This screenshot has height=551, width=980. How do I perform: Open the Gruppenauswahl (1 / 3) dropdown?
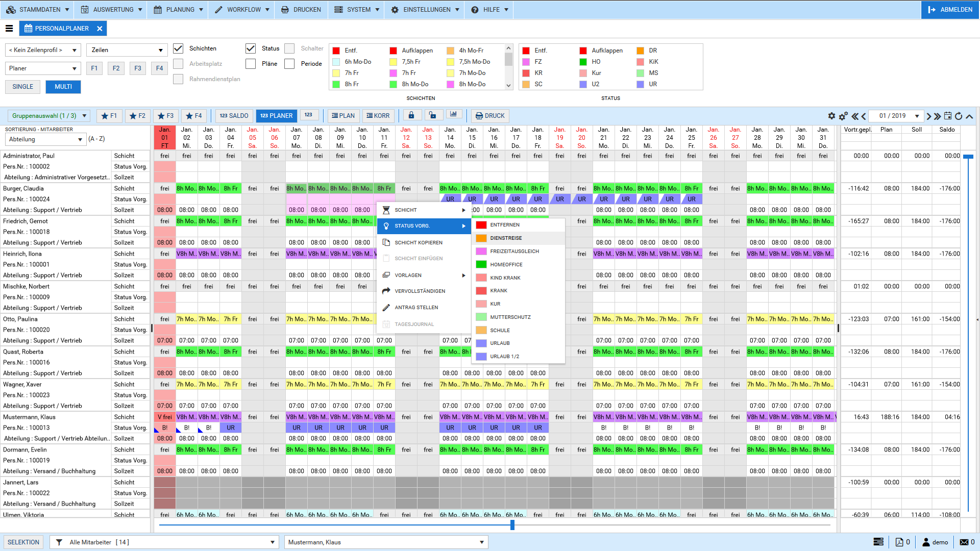point(49,116)
